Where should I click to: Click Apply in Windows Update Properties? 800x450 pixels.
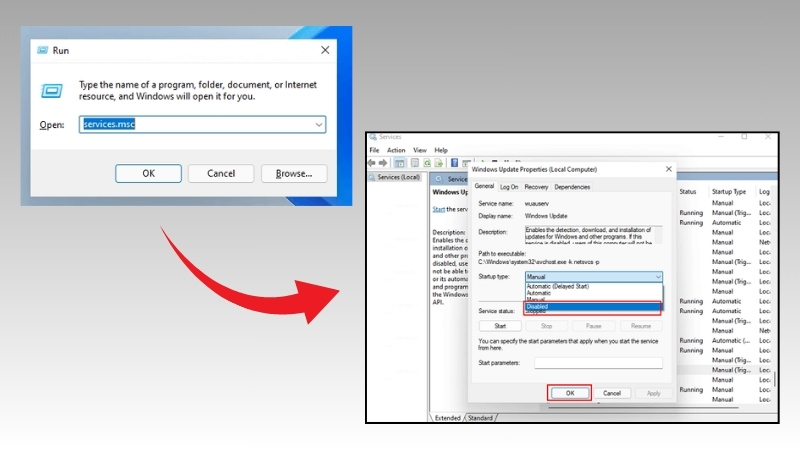(654, 393)
